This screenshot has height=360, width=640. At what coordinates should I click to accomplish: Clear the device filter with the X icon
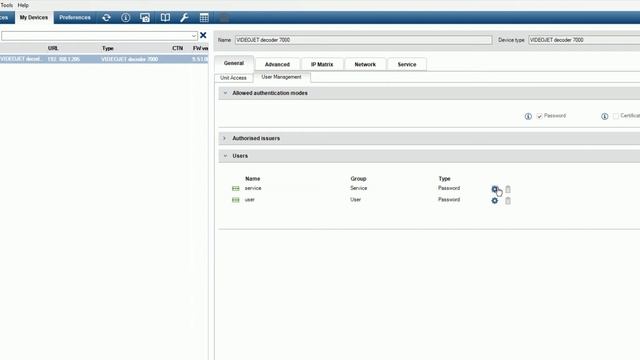pyautogui.click(x=203, y=36)
